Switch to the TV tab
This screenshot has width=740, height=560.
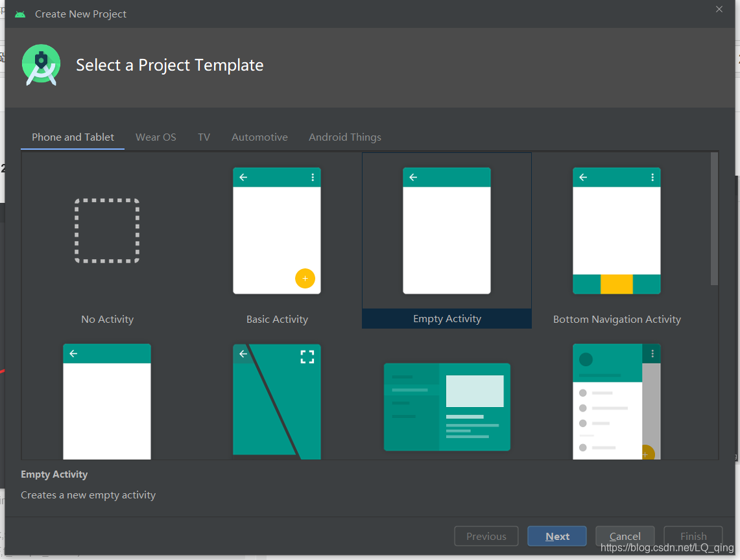coord(204,137)
